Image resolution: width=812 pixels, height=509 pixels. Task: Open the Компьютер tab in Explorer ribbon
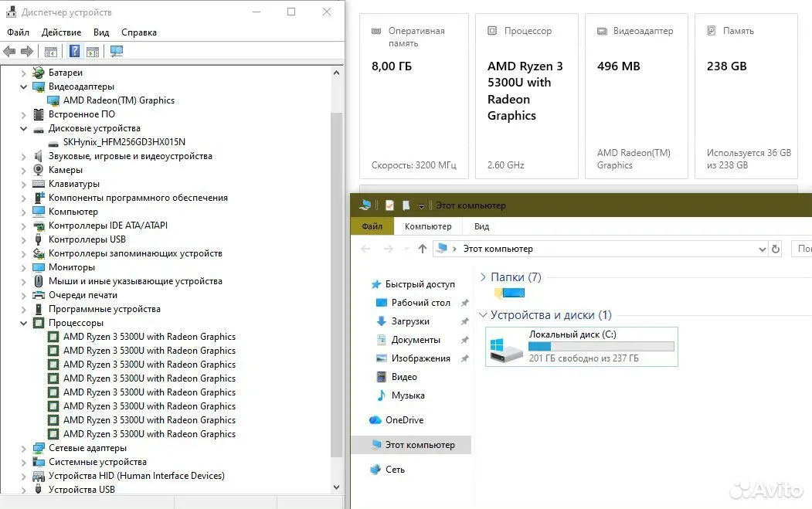click(x=428, y=226)
